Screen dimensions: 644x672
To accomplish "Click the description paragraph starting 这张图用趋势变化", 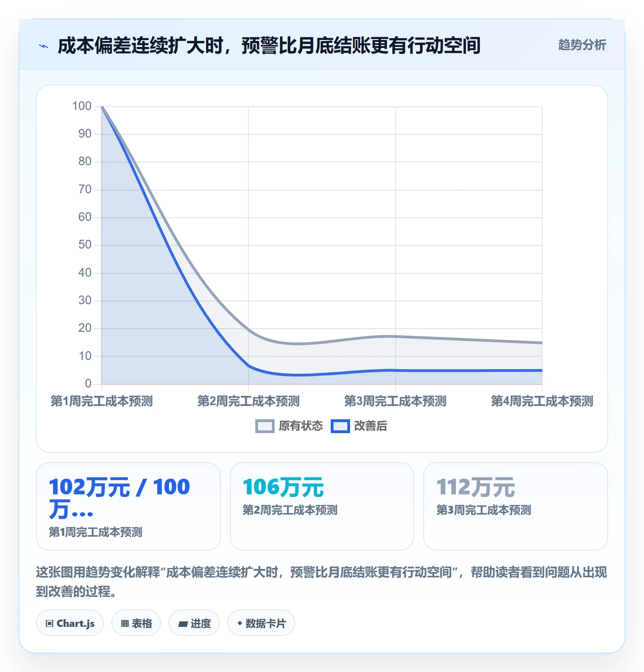I will click(322, 582).
